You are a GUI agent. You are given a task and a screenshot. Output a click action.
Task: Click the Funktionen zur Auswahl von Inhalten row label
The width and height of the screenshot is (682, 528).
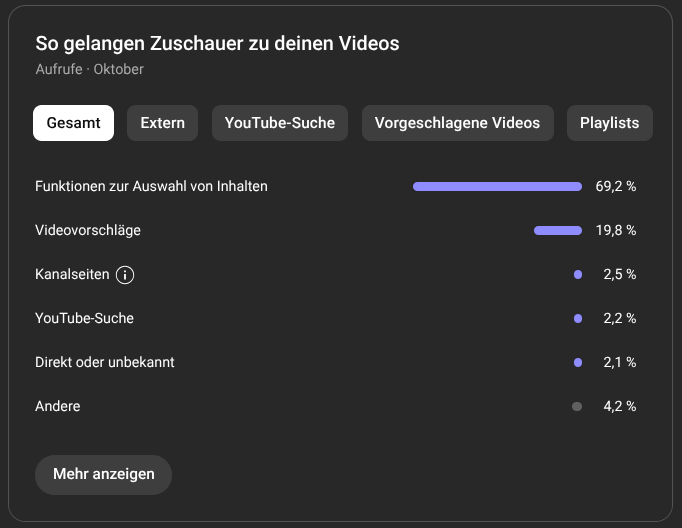(x=151, y=186)
